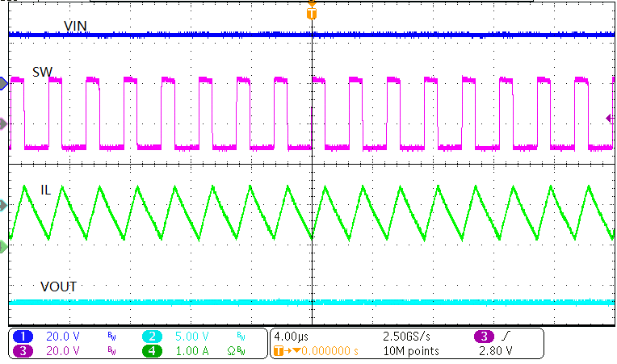Click the 2.50GS/s sample rate
Image resolution: width=617 pixels, height=364 pixels.
(406, 337)
